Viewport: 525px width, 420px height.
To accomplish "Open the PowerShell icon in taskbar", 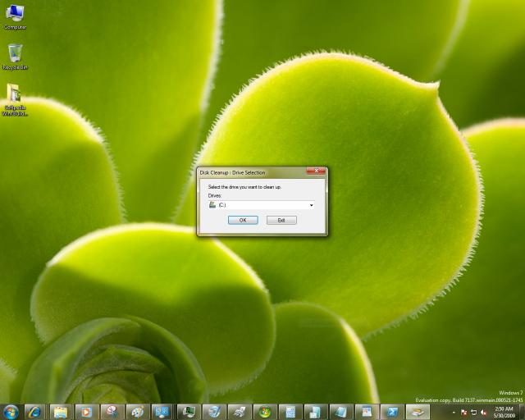I will point(392,411).
